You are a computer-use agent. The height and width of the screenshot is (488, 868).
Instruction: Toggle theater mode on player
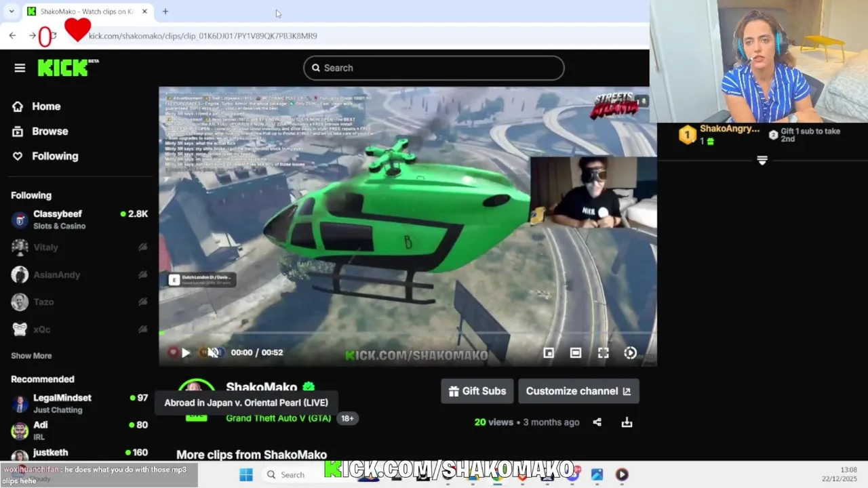tap(576, 352)
